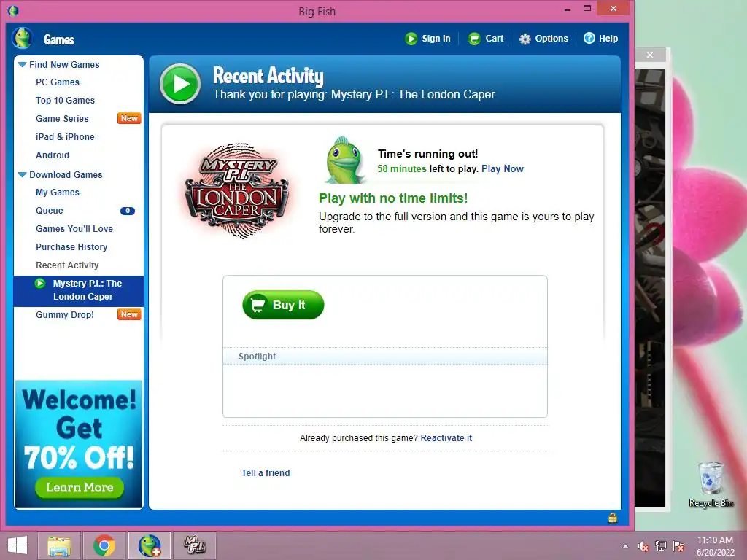
Task: Select Game Series in sidebar
Action: pos(63,119)
